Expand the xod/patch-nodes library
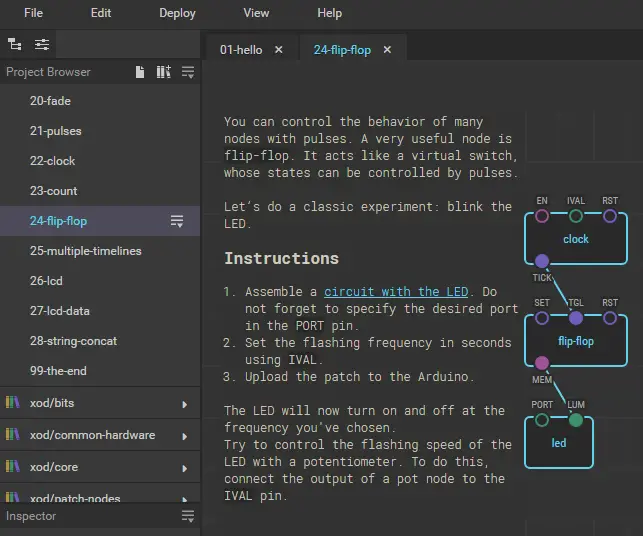The image size is (643, 536). click(x=185, y=499)
